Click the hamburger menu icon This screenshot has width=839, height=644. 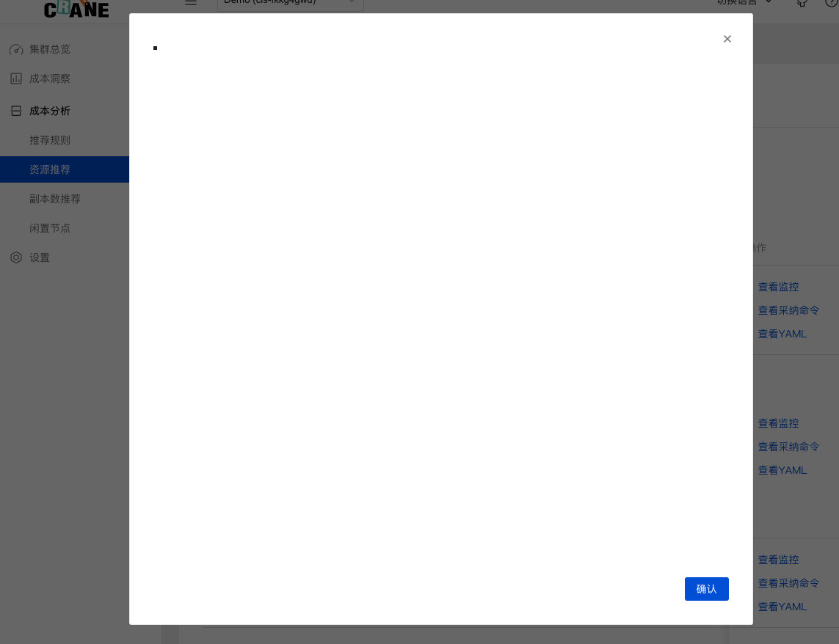coord(191,3)
